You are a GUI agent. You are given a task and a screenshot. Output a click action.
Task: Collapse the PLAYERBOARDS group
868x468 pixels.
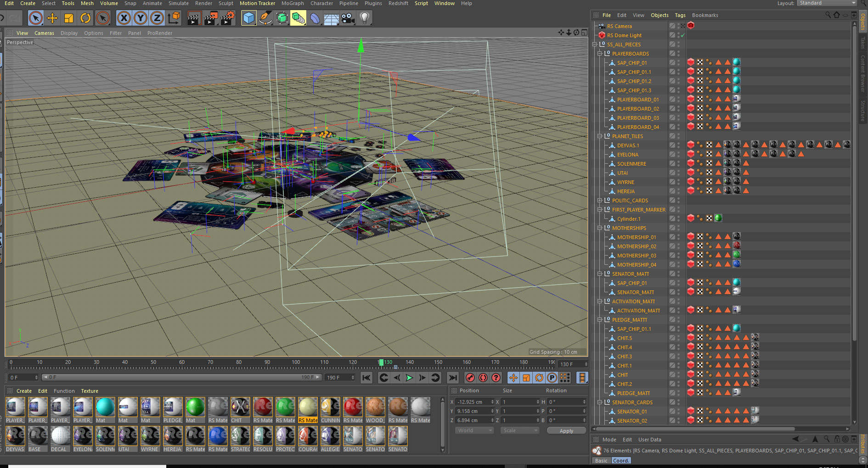(x=599, y=54)
